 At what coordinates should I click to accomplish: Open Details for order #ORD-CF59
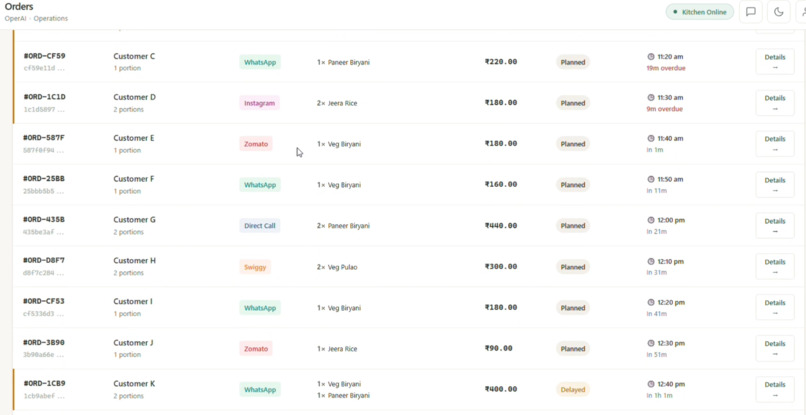coord(775,62)
